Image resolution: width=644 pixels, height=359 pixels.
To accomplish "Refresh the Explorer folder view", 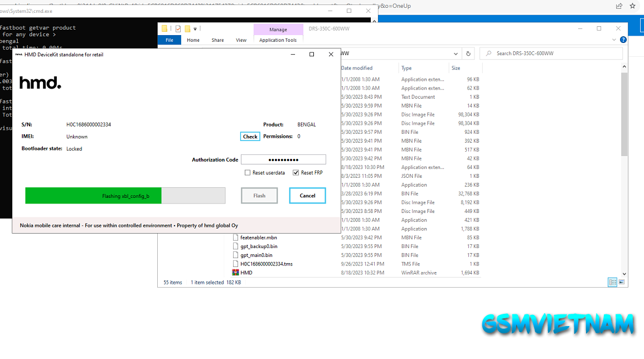I will coord(468,54).
